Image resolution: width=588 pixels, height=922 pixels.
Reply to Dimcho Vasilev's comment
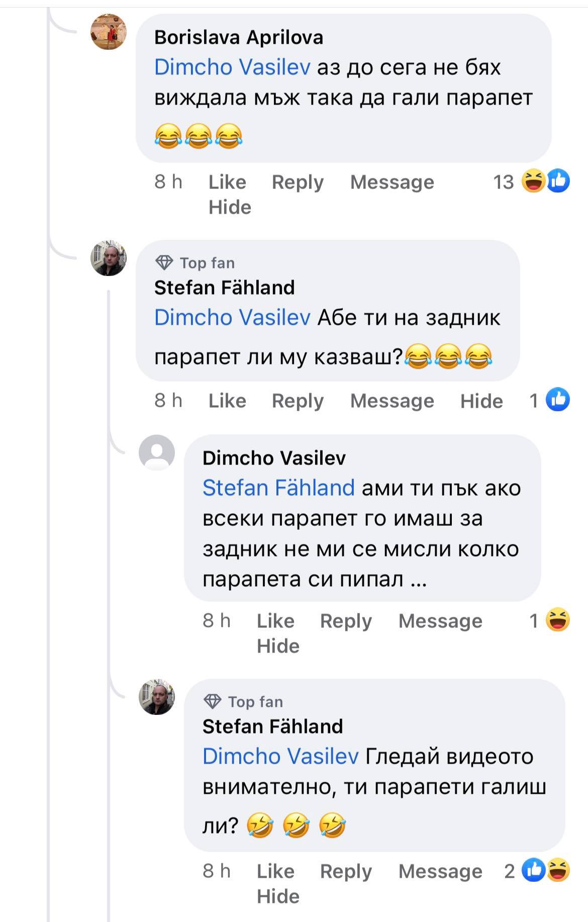click(346, 621)
